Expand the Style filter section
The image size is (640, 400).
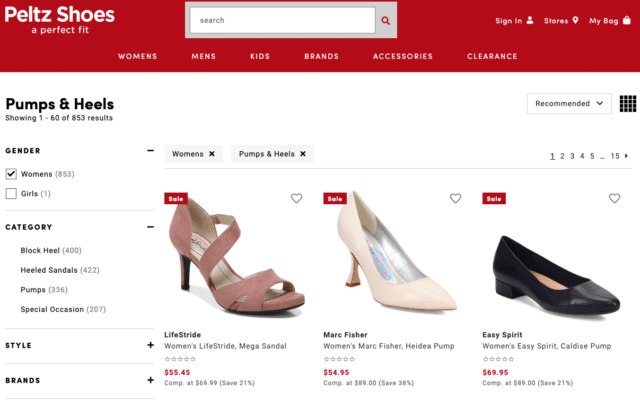pos(150,346)
